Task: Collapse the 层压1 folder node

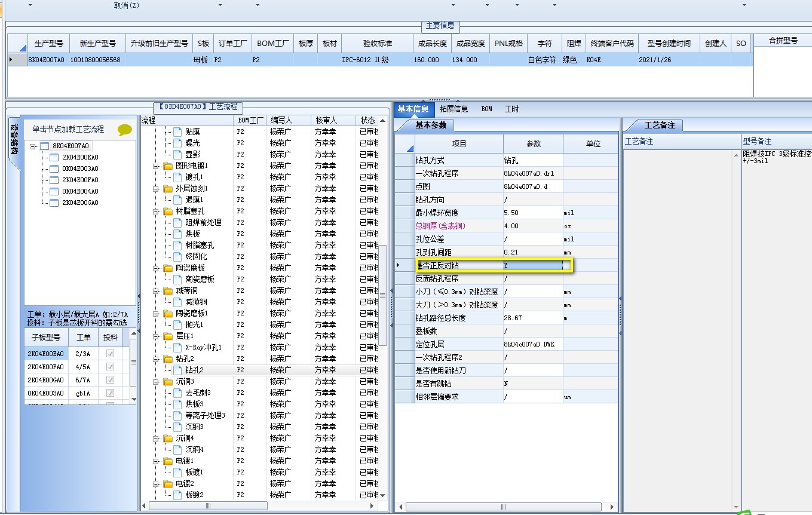Action: point(157,336)
